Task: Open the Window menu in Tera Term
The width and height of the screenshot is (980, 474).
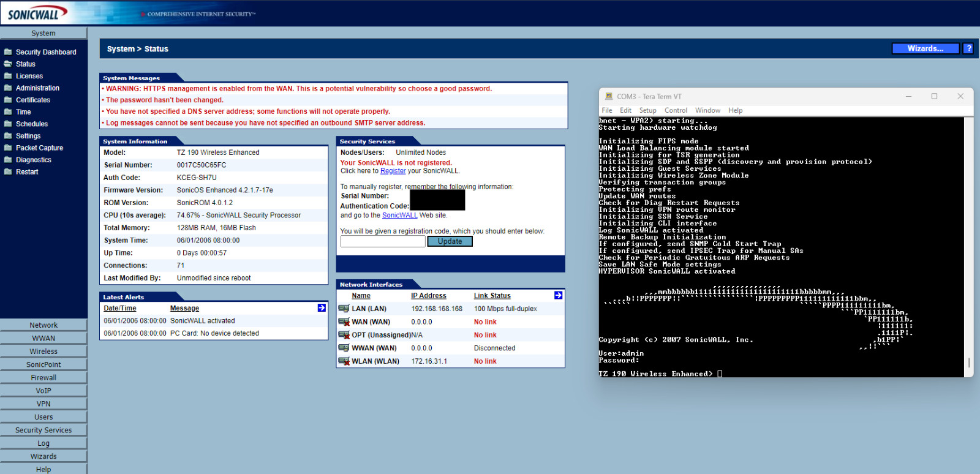Action: pyautogui.click(x=707, y=110)
